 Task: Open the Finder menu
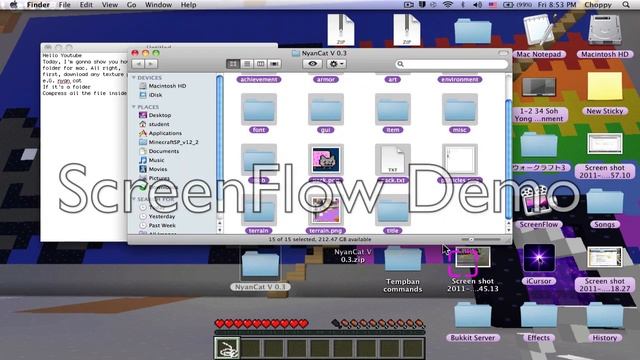[38, 5]
